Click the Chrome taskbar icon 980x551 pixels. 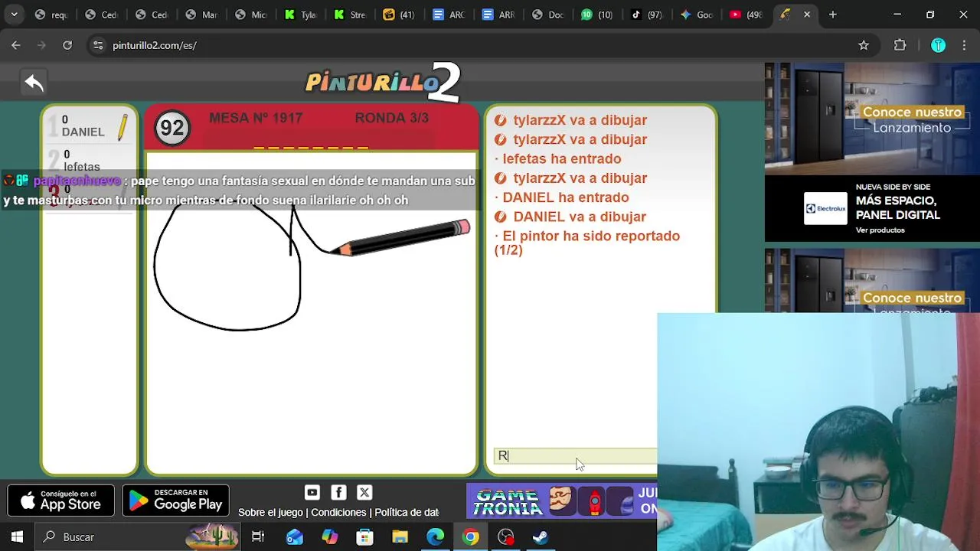tap(471, 536)
